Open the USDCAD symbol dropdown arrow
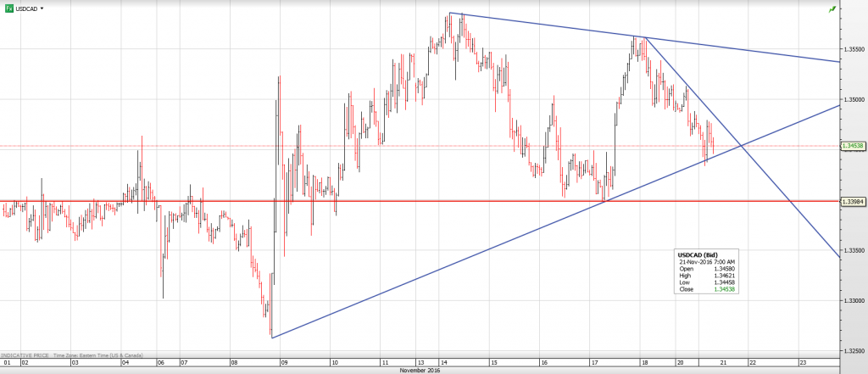 [x=42, y=8]
